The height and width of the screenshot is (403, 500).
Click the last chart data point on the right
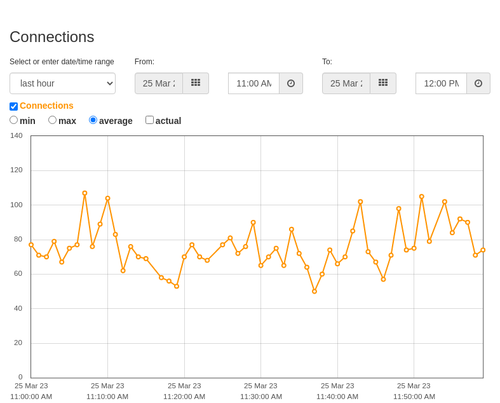[483, 250]
